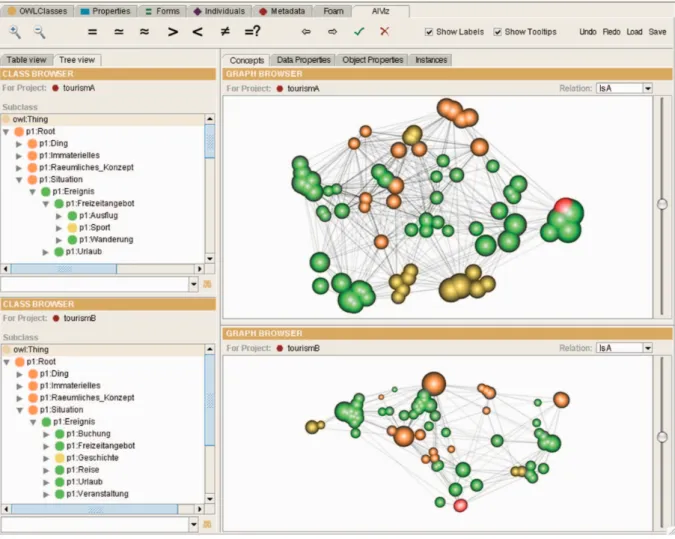This screenshot has height=539, width=675.
Task: Click the Redo button
Action: click(x=611, y=32)
